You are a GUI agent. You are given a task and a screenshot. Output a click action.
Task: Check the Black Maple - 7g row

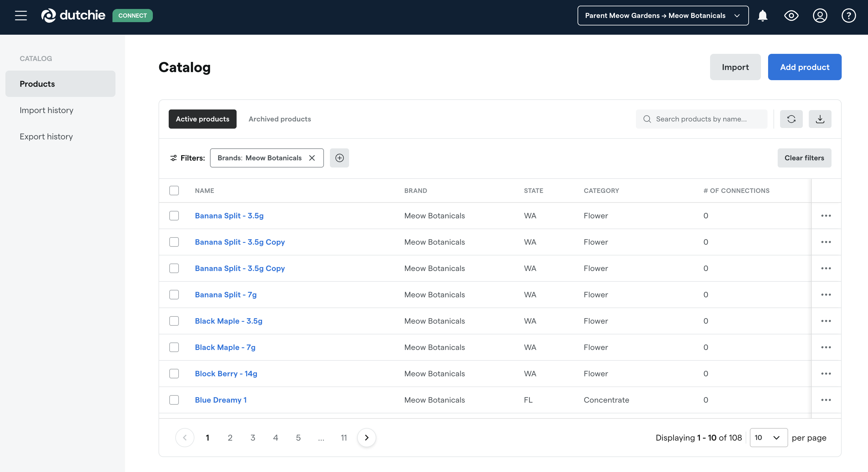[174, 347]
